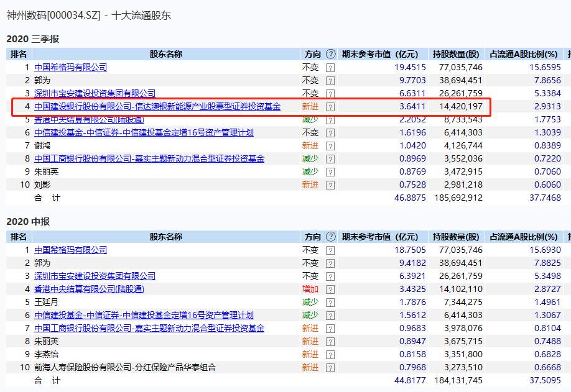Open 中国建设银行-信达澳银新能源产业 fund link
571x392 pixels.
point(157,107)
